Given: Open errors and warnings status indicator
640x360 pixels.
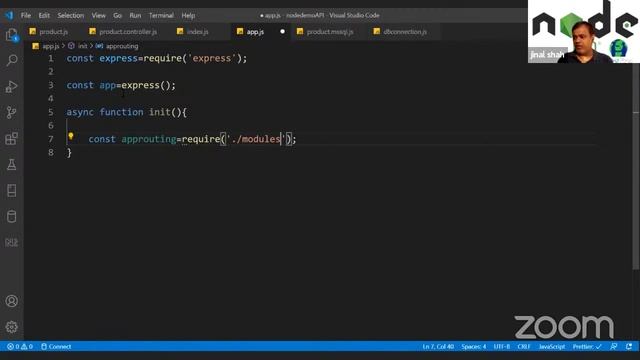Looking at the screenshot, I should pyautogui.click(x=20, y=347).
